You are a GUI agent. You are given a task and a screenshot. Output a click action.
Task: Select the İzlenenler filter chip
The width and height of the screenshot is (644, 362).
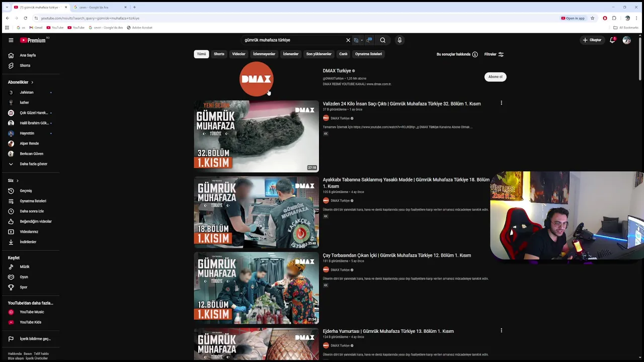291,54
